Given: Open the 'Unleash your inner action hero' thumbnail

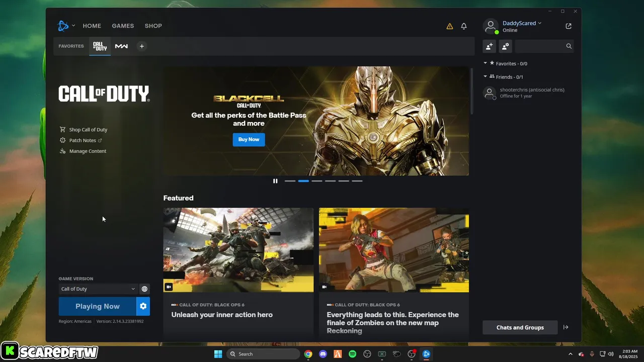Looking at the screenshot, I should point(238,250).
